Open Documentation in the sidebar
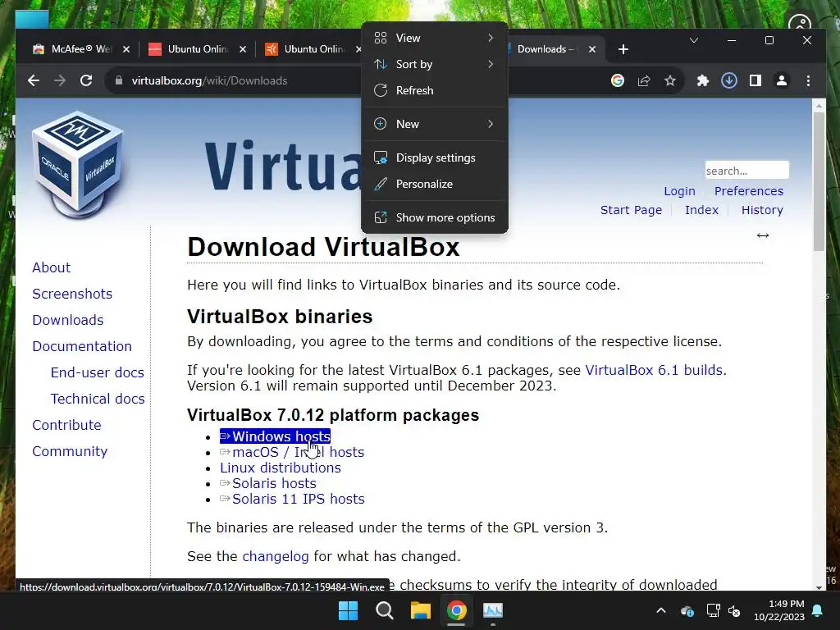Screen dimensions: 840x630 pos(82,346)
